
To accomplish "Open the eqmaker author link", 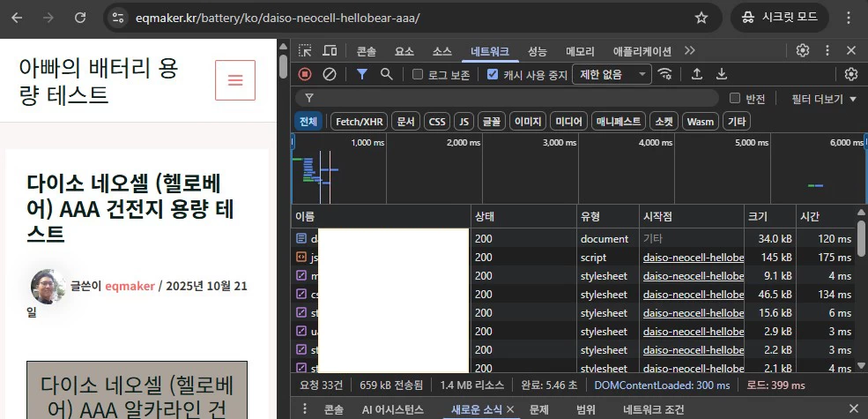I will 130,286.
